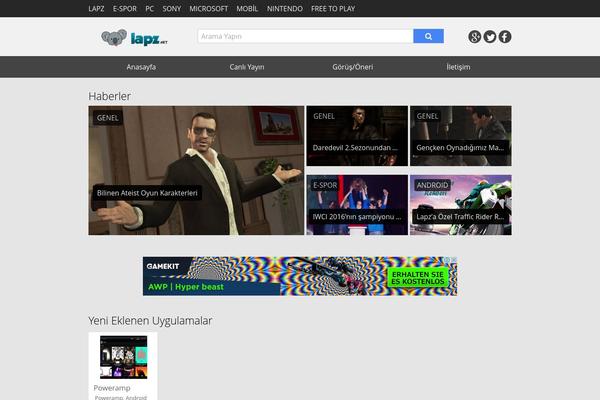600x400 pixels.
Task: Select MOBİL in the top bar
Action: (x=247, y=8)
